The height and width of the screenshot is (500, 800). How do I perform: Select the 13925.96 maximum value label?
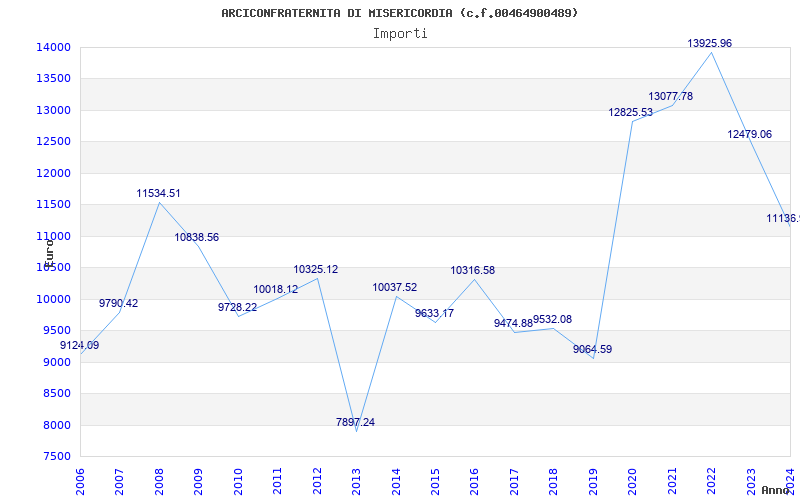click(x=710, y=43)
